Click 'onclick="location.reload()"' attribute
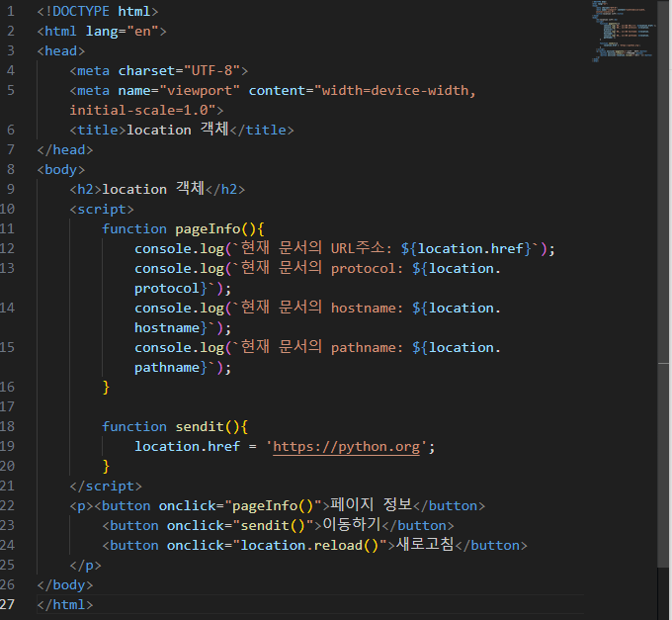This screenshot has width=672, height=620. pyautogui.click(x=277, y=546)
